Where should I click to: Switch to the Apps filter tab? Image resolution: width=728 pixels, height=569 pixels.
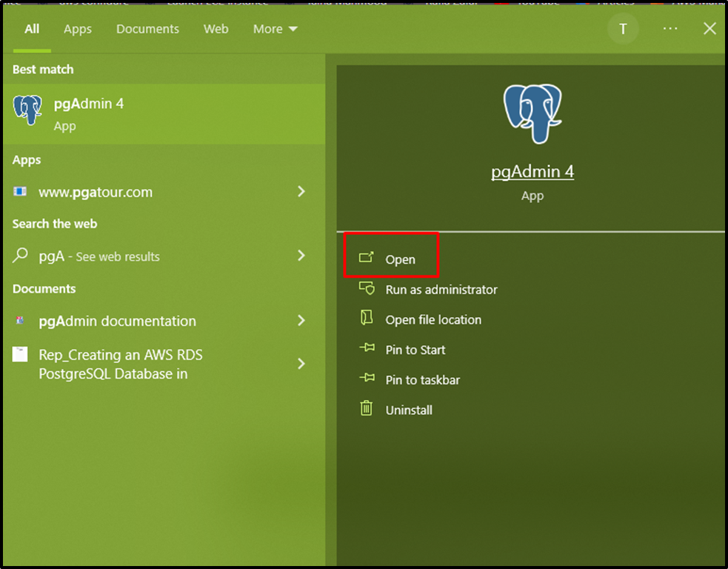(77, 29)
